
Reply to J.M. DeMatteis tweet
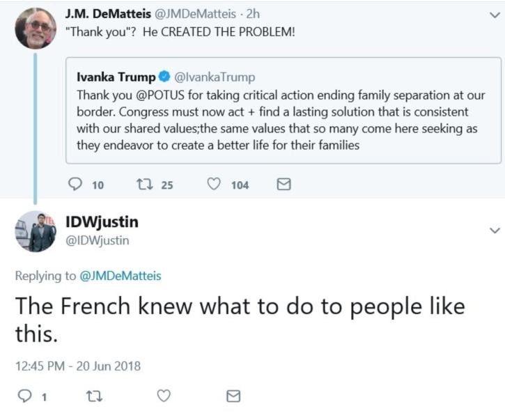pyautogui.click(x=76, y=185)
